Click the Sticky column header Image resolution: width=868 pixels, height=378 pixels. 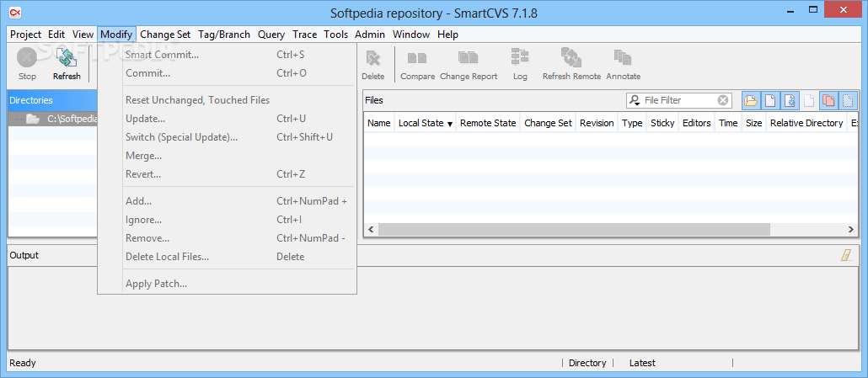(662, 123)
